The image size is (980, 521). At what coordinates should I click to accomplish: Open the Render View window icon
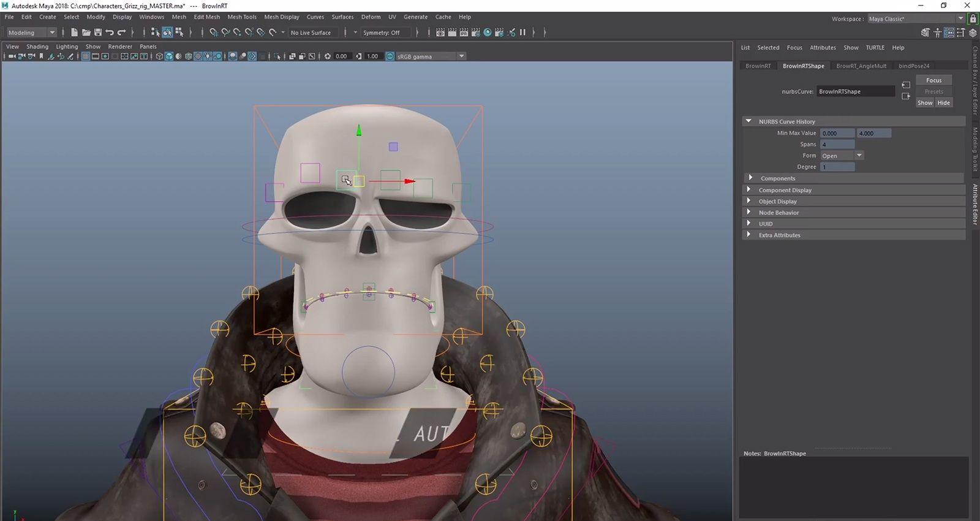tap(440, 32)
